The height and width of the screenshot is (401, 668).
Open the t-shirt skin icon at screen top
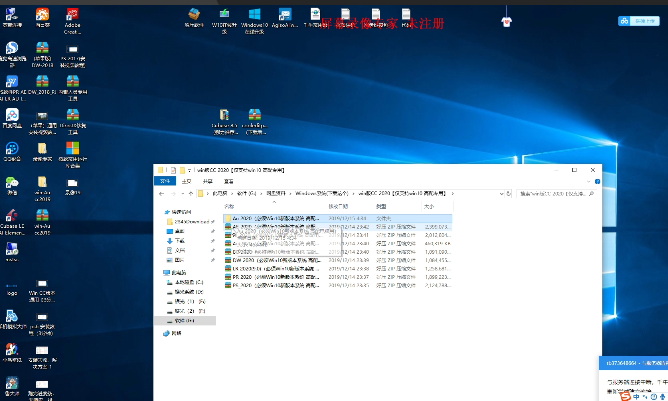506,22
